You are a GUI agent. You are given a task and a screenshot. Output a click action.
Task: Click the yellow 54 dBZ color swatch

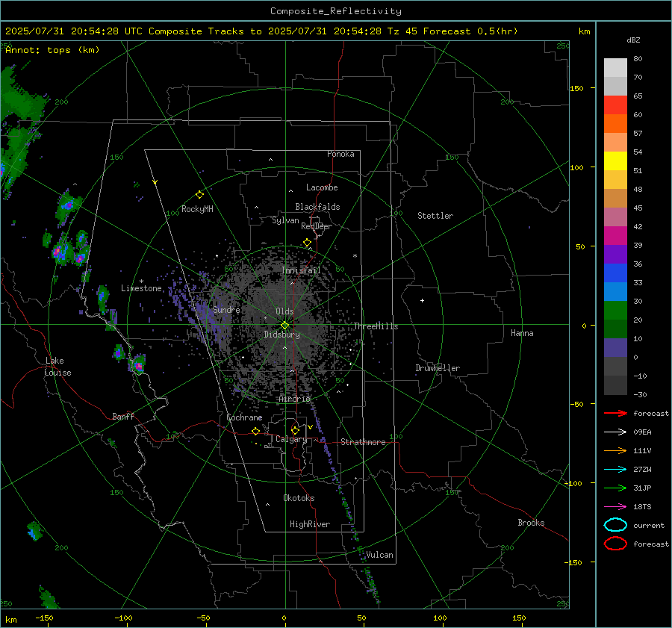click(x=615, y=161)
